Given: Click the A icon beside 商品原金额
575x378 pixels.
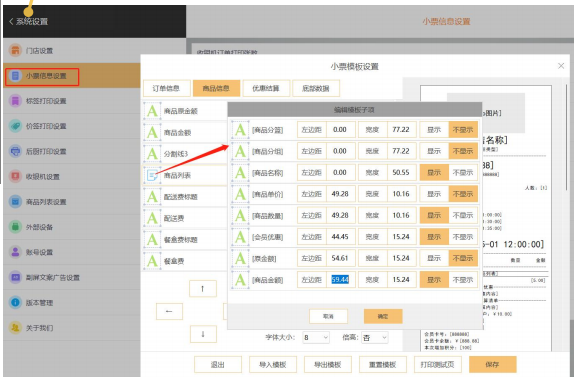Looking at the screenshot, I should [x=152, y=111].
